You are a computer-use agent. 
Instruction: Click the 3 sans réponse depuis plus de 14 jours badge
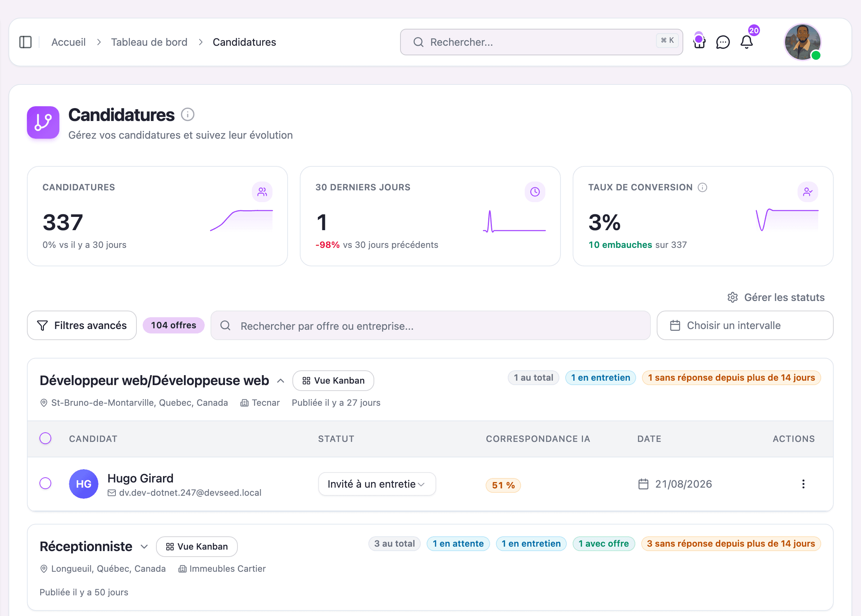pos(730,544)
